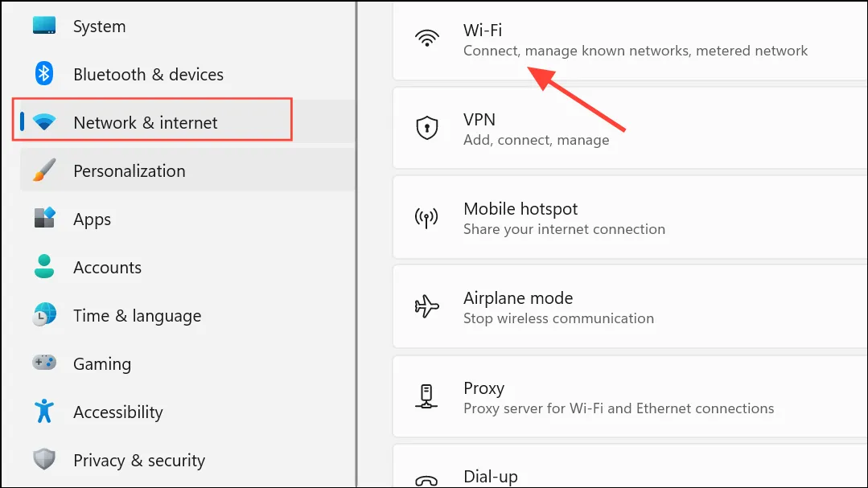Viewport: 868px width, 488px height.
Task: Click the Privacy & security shield icon
Action: click(x=44, y=459)
